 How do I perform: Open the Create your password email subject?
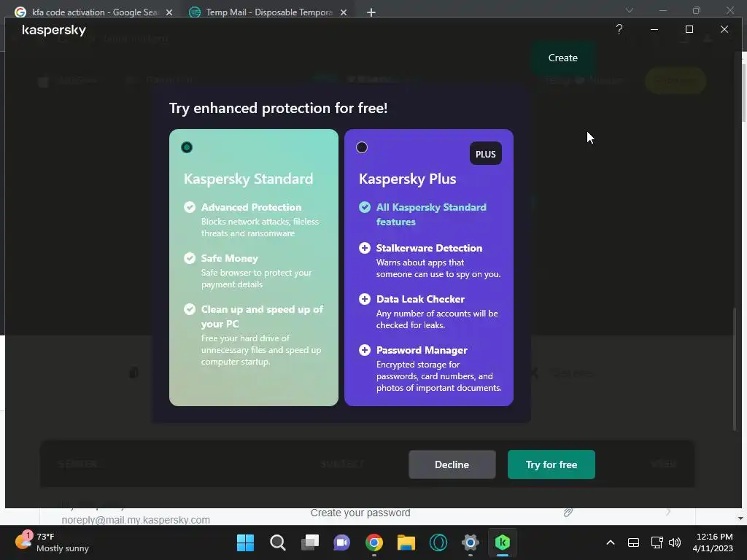360,513
